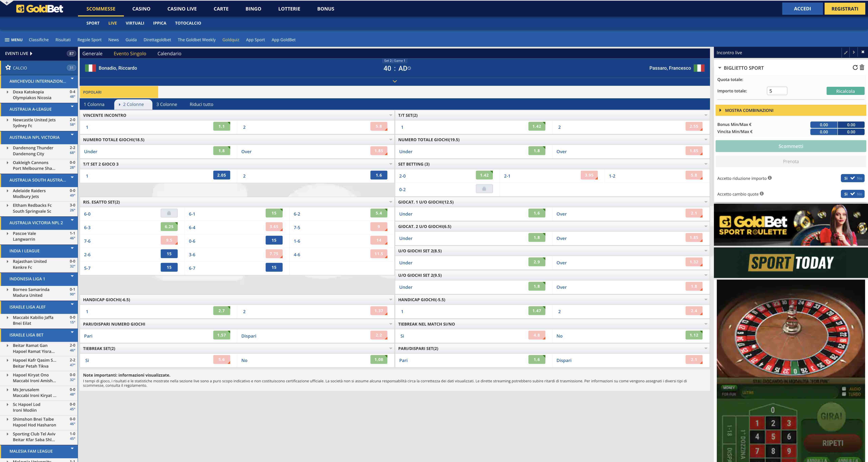Click the trash icon to clear the bet slip
This screenshot has height=462, width=868.
[x=862, y=68]
